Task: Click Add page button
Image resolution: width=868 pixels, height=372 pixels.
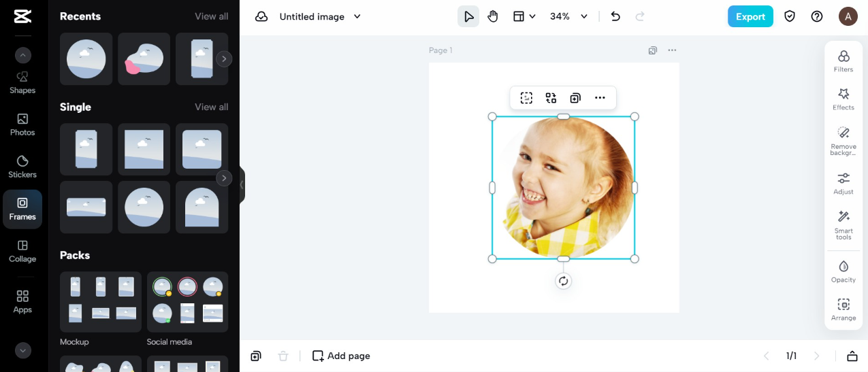Action: [341, 356]
